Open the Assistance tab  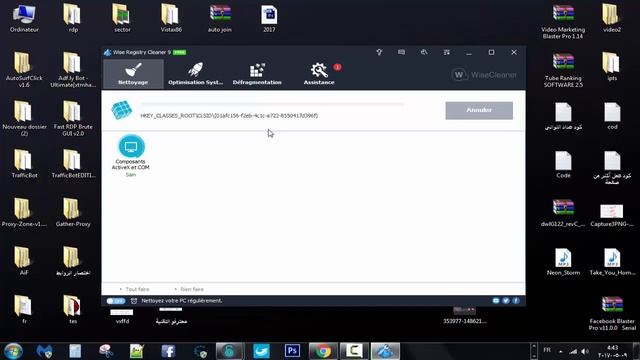[x=319, y=74]
